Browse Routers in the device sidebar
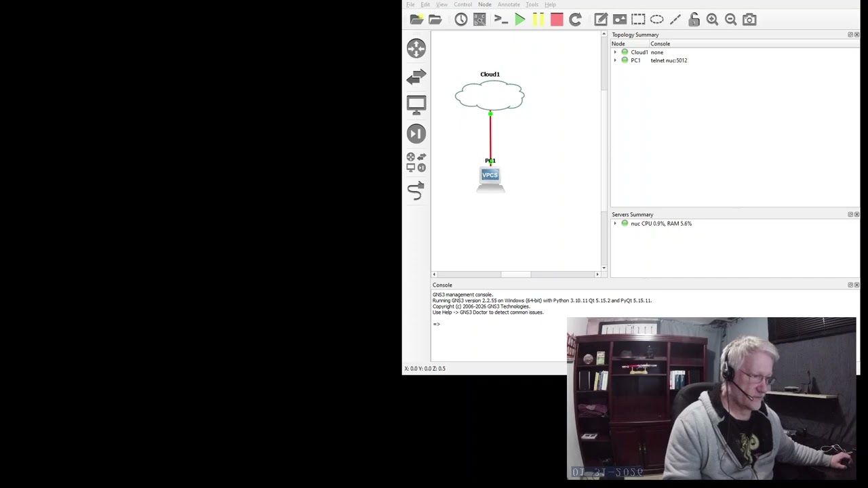868x488 pixels. tap(416, 48)
